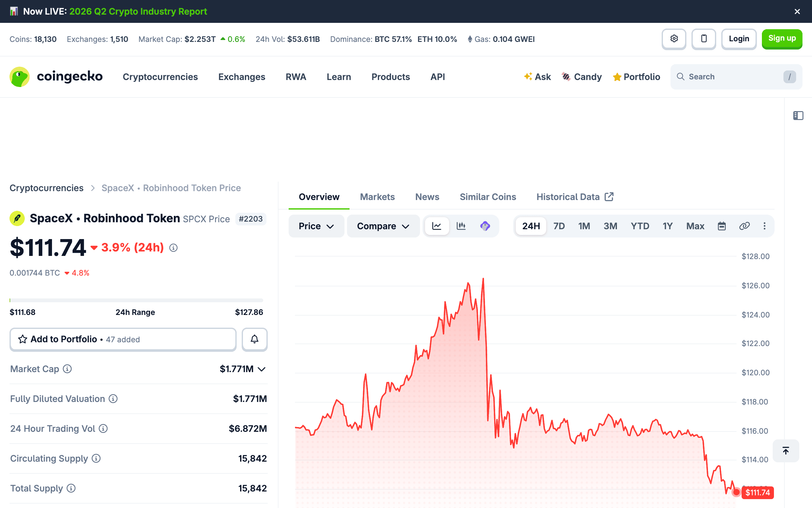The width and height of the screenshot is (812, 508).
Task: Select the 3M chart range
Action: [610, 226]
